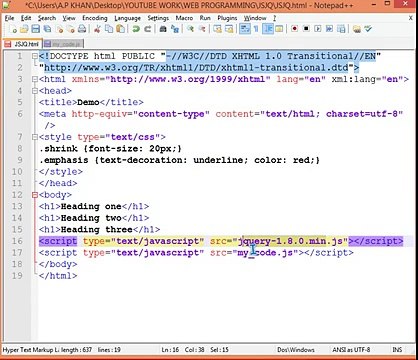418x360 pixels.
Task: Click 'Heading one' text on line 13
Action: 91,207
